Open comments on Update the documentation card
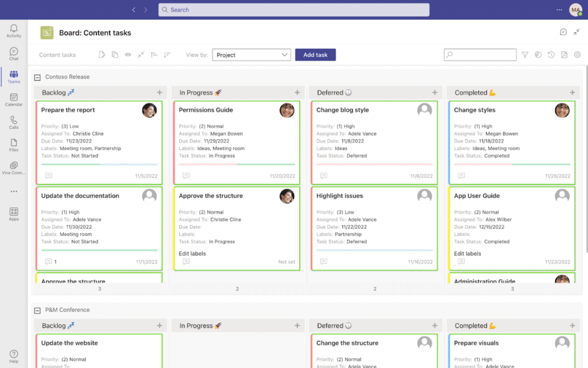This screenshot has width=588, height=368. point(48,262)
